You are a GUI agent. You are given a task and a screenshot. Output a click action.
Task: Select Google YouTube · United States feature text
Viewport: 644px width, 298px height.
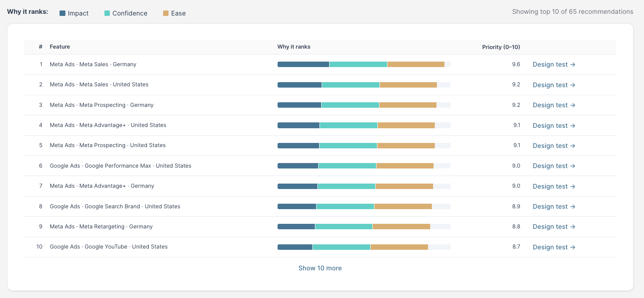(x=109, y=247)
